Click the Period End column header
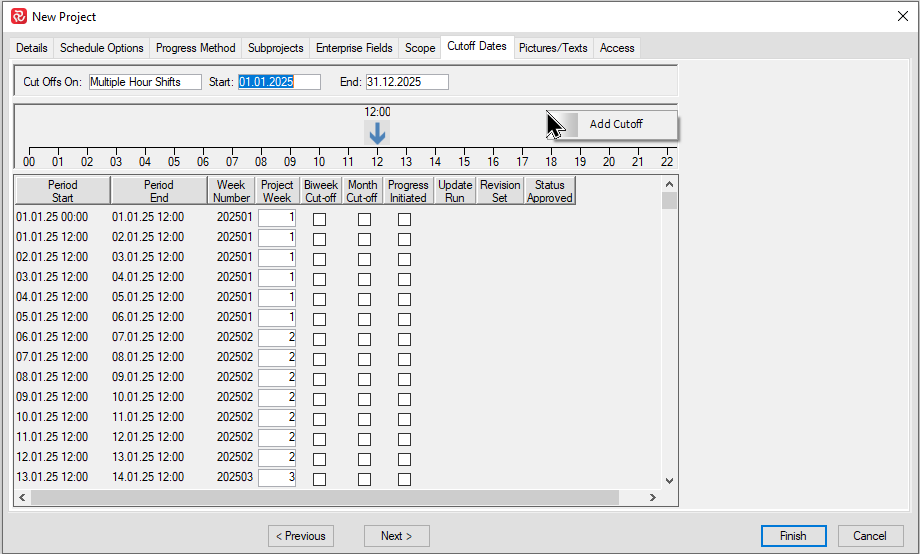Image resolution: width=920 pixels, height=554 pixels. [159, 191]
